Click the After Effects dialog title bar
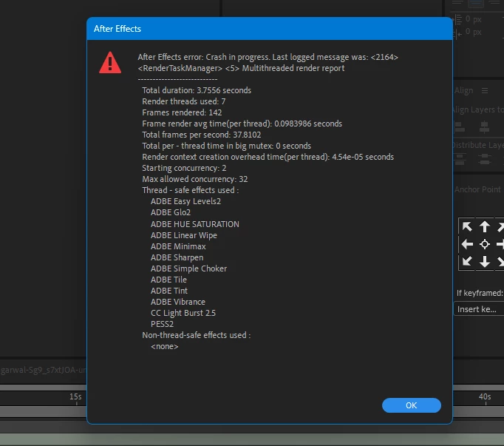 coord(269,29)
